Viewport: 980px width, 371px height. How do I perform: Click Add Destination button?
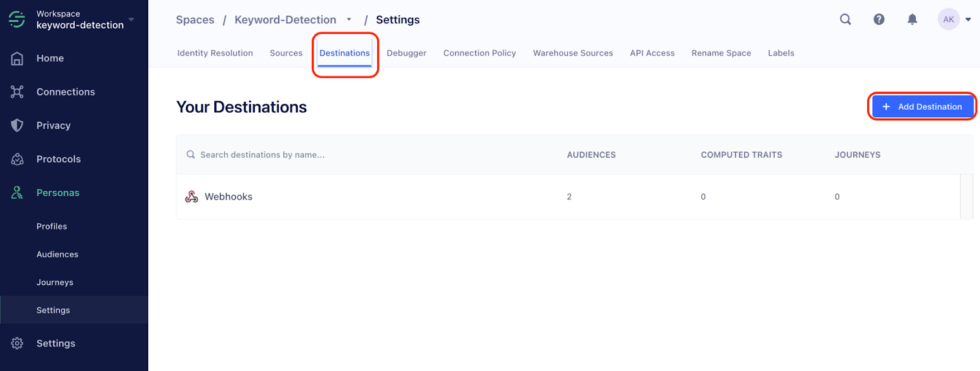click(922, 107)
